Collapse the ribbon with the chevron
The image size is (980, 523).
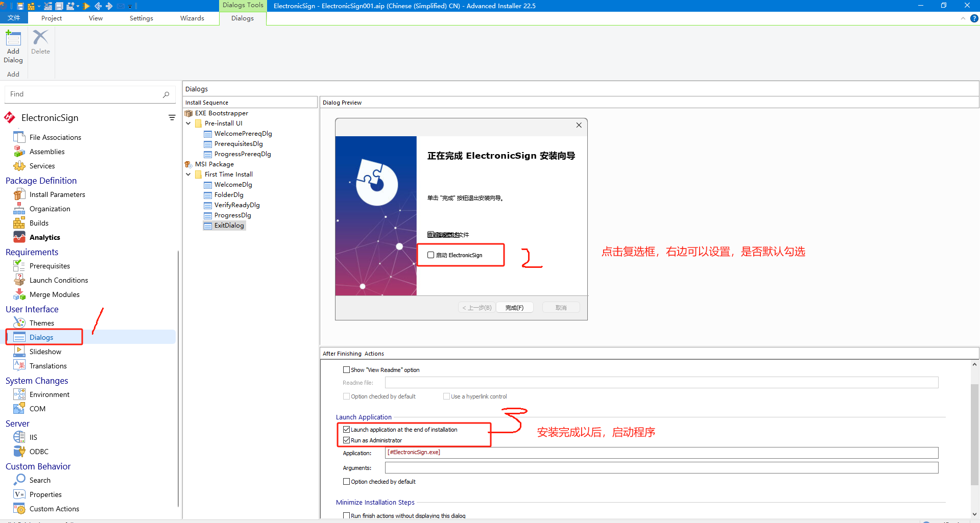click(963, 18)
